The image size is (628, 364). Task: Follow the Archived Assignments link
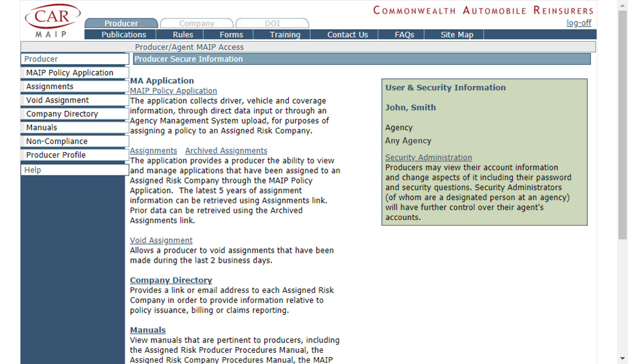[226, 151]
